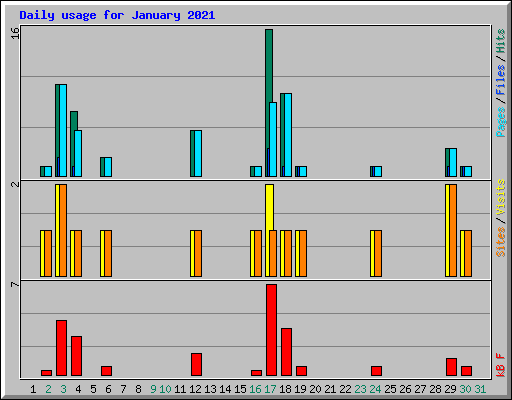
Task: Select the cyan Pages bar for day 3
Action: [x=63, y=130]
